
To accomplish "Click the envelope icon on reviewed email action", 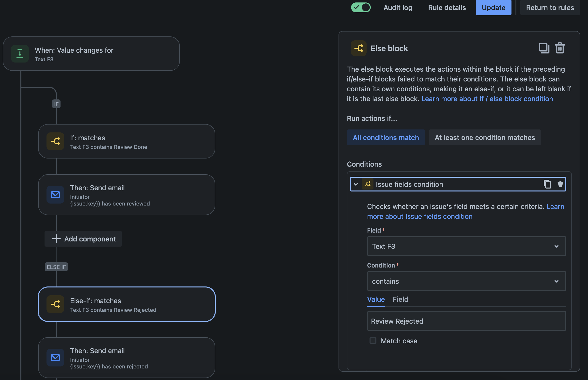I will tap(55, 195).
